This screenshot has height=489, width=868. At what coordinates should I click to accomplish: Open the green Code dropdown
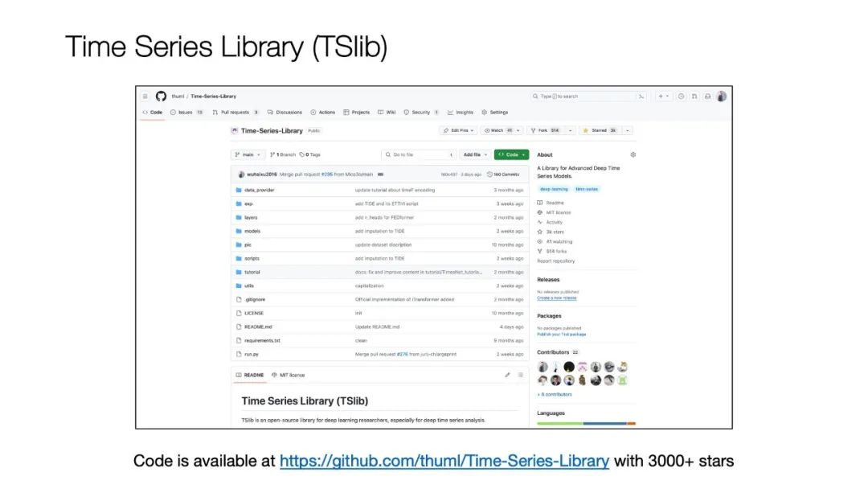click(511, 154)
